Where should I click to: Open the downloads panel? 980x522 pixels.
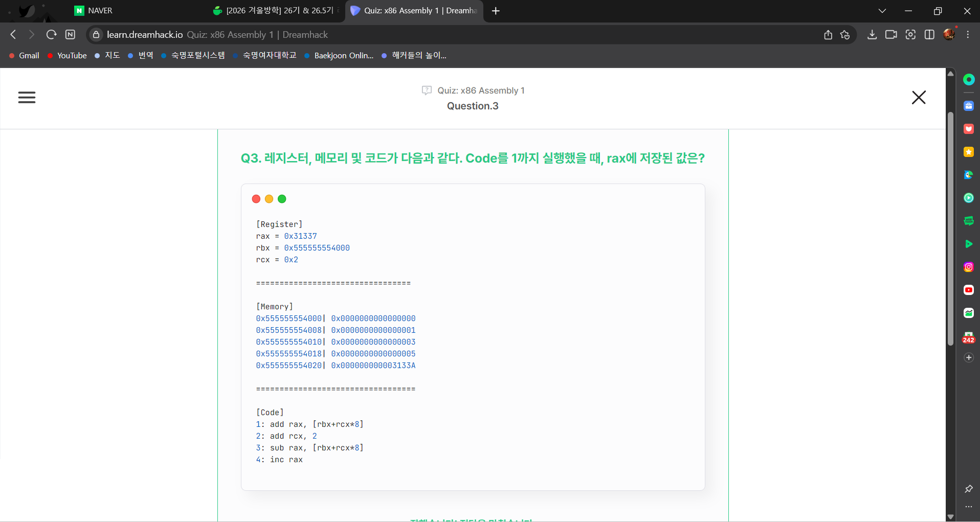coord(872,35)
